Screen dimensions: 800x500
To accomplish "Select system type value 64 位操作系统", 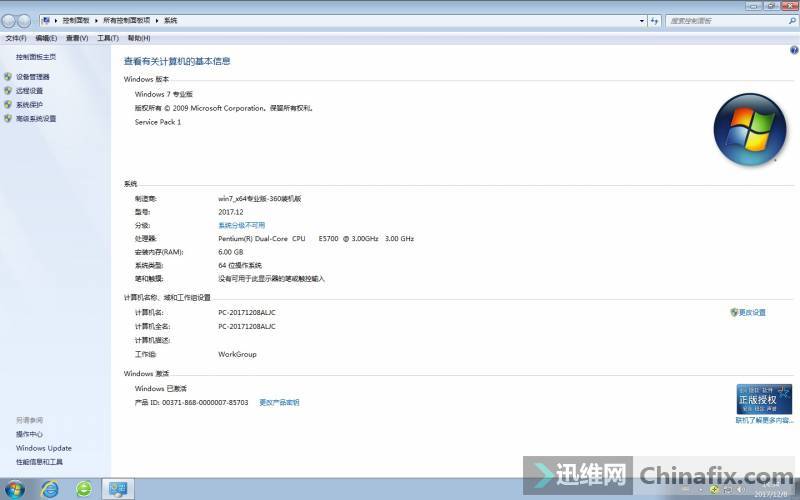I will [x=240, y=265].
